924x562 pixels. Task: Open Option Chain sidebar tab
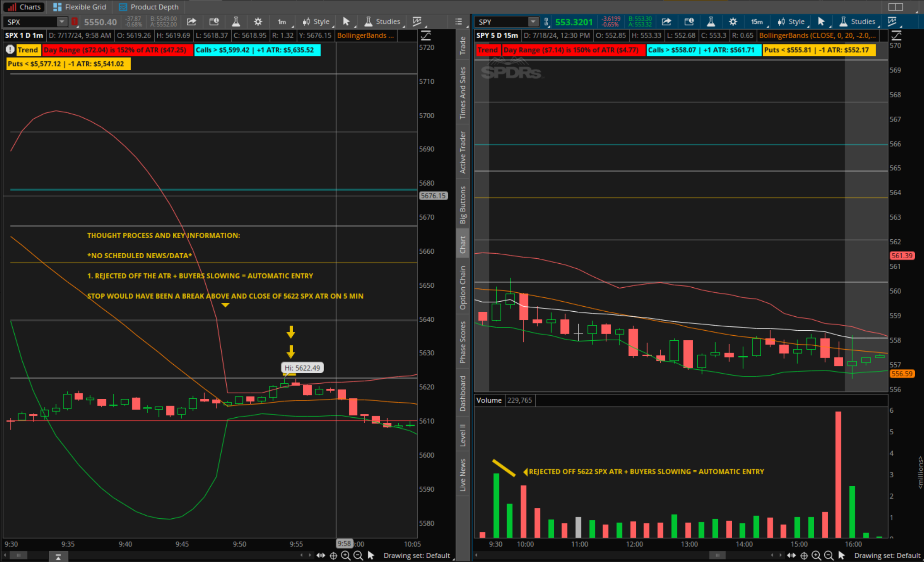click(x=463, y=288)
